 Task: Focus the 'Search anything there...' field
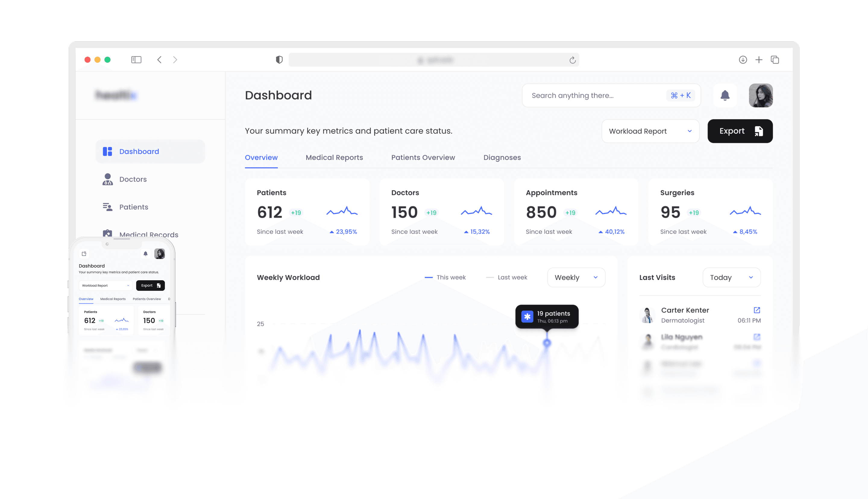coord(611,95)
